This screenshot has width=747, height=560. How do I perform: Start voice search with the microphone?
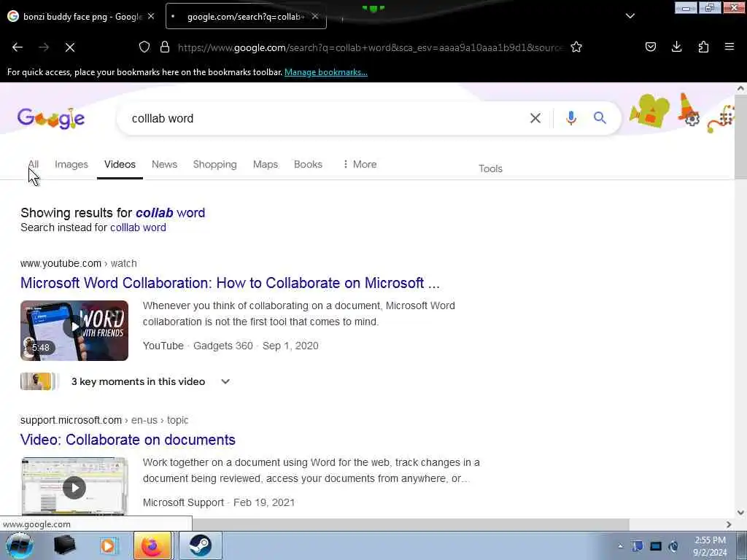571,117
